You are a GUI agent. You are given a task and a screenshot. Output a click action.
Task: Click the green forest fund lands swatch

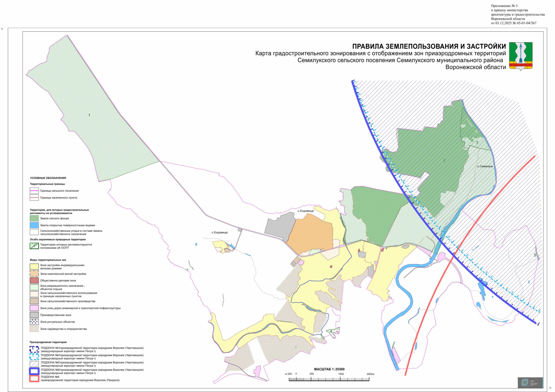pyautogui.click(x=34, y=218)
